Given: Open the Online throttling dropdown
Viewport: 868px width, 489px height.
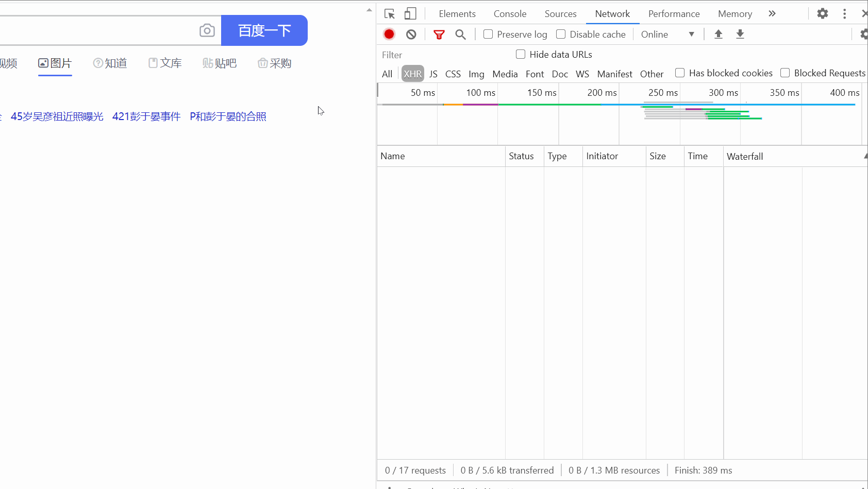Looking at the screenshot, I should click(667, 35).
